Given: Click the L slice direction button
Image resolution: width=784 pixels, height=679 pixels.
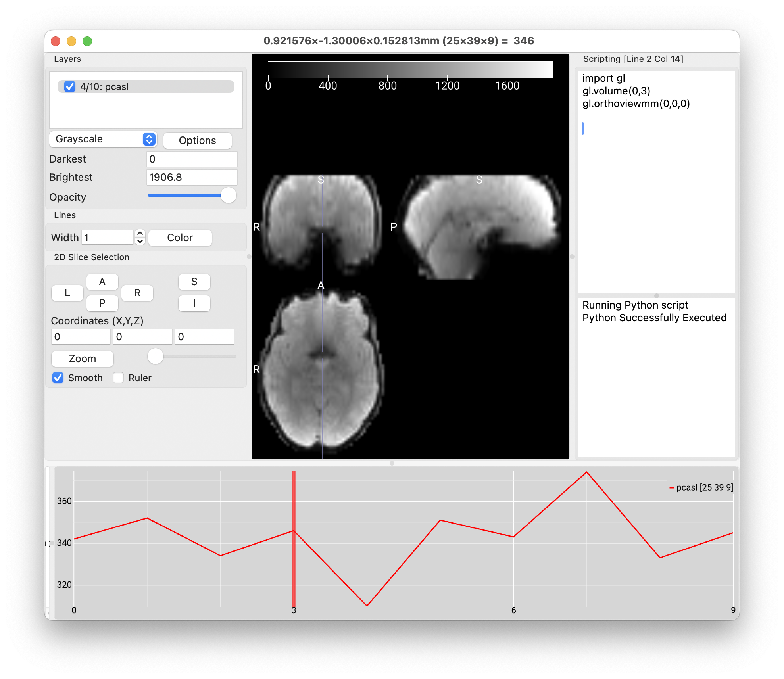Looking at the screenshot, I should pyautogui.click(x=67, y=293).
